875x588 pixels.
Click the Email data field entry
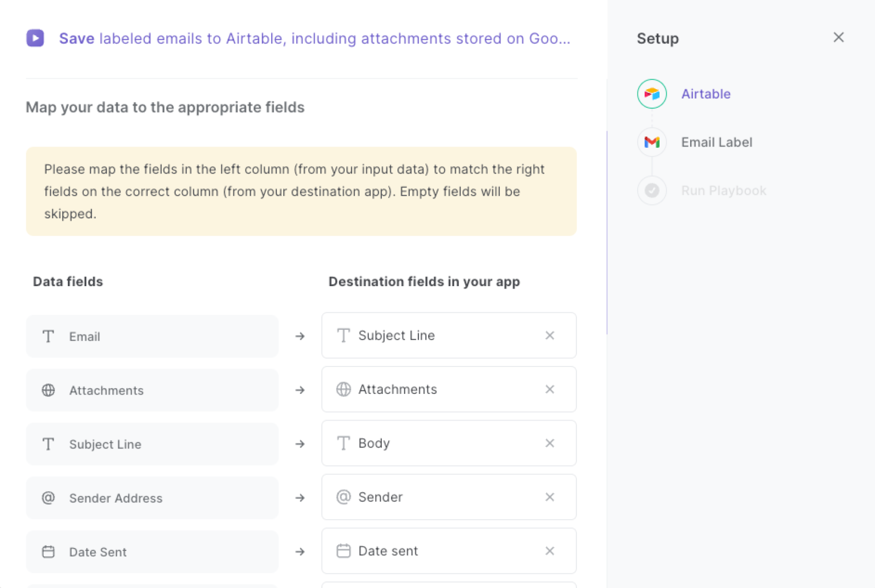tap(152, 336)
